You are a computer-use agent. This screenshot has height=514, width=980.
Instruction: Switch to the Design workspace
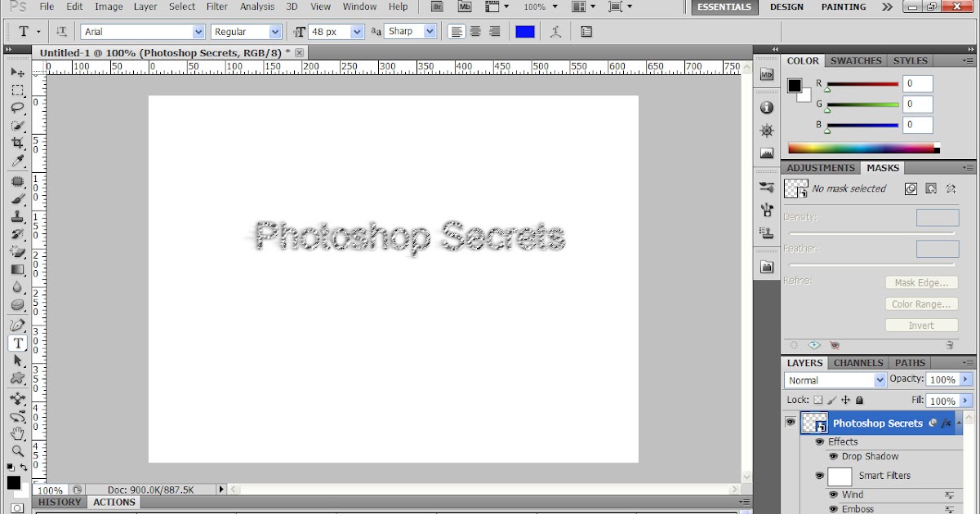pyautogui.click(x=786, y=7)
